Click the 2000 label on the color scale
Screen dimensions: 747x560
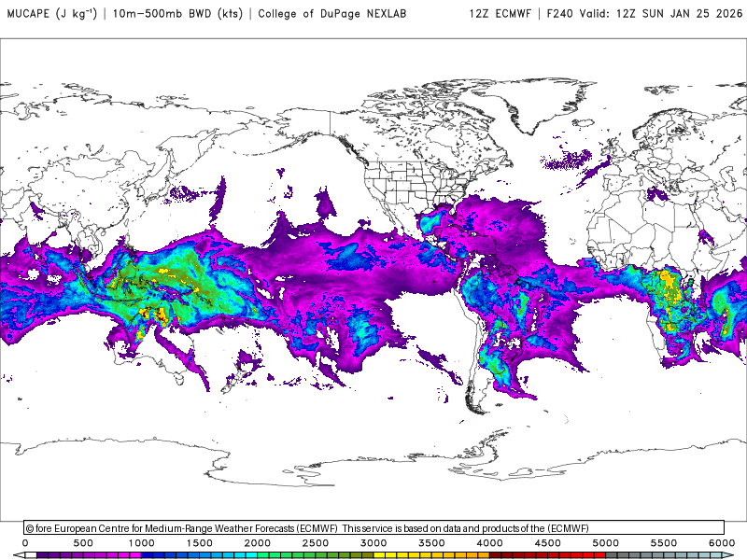[x=258, y=543]
